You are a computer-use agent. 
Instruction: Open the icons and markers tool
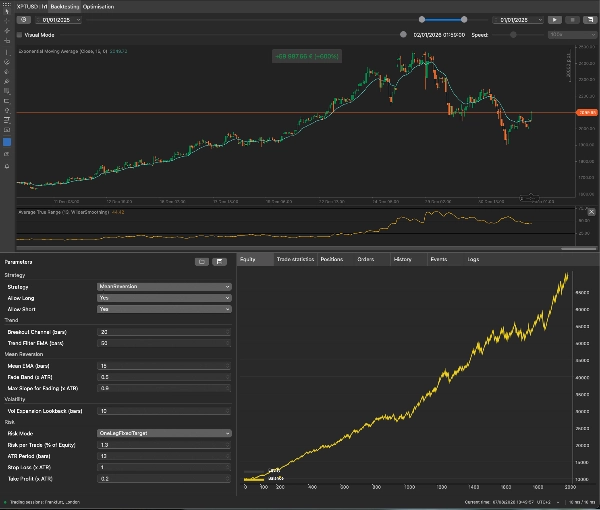(x=7, y=111)
